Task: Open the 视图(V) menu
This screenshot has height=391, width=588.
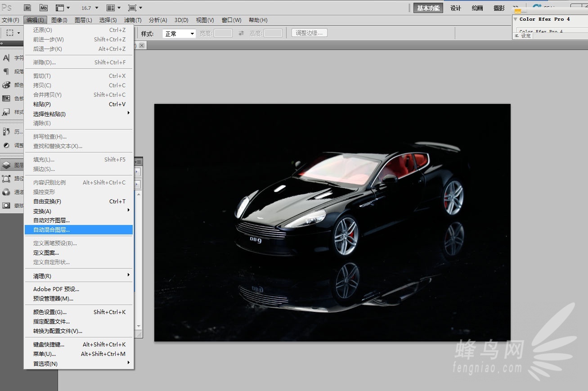Action: click(205, 20)
